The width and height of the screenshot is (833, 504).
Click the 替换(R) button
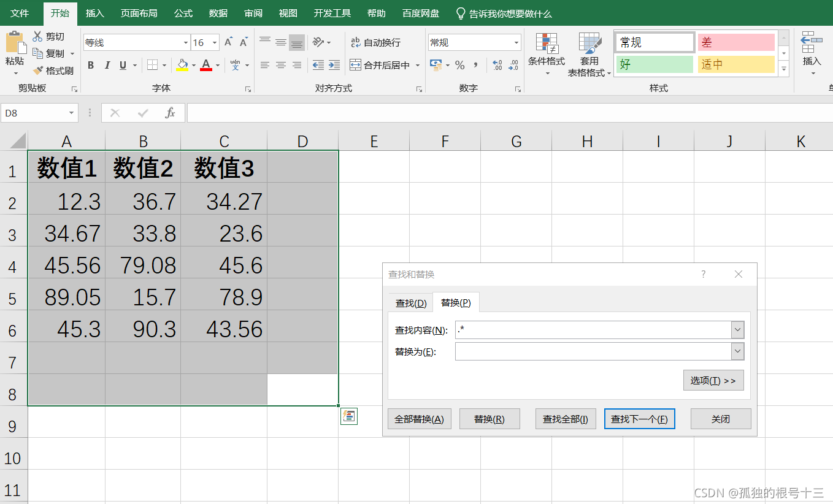pos(489,419)
